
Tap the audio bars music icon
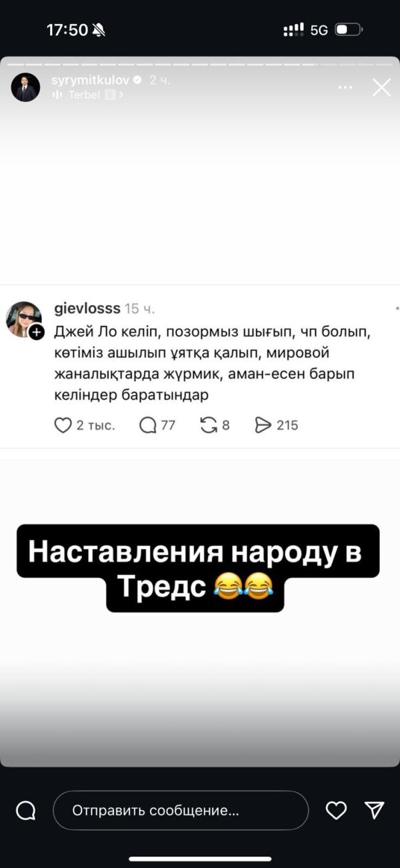57,95
